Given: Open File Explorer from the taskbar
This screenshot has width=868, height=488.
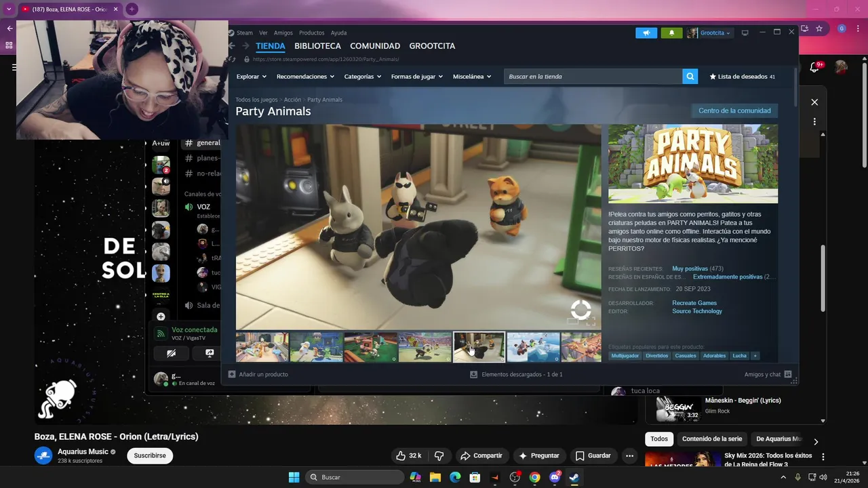Looking at the screenshot, I should pyautogui.click(x=435, y=477).
